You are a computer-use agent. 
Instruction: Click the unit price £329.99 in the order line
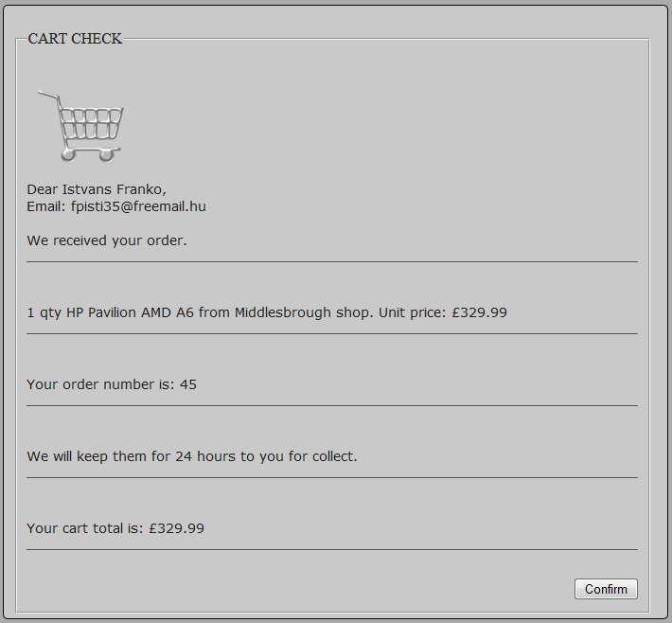(478, 312)
